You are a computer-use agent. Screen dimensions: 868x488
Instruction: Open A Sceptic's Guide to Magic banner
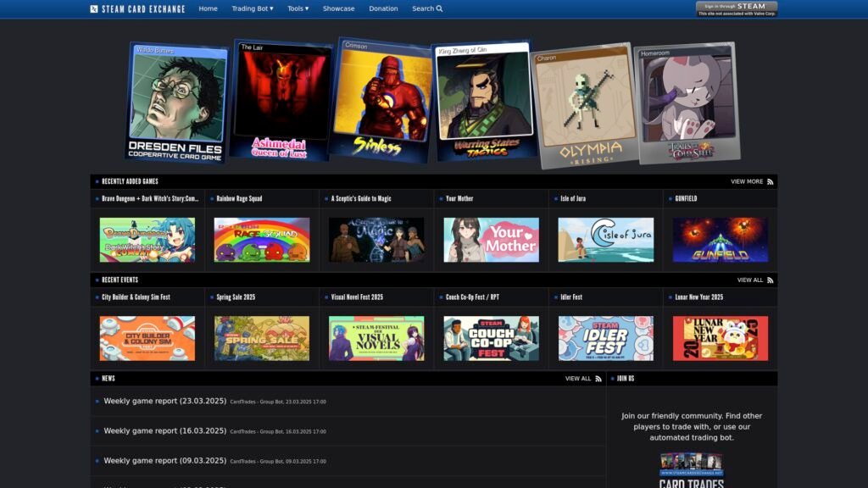(376, 240)
